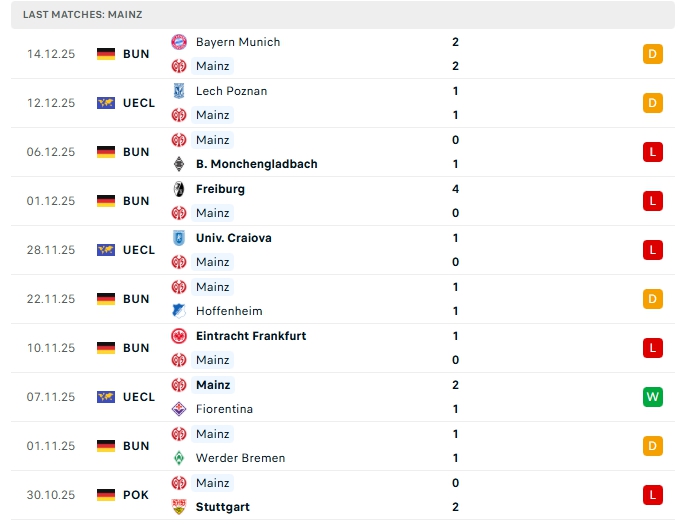The height and width of the screenshot is (524, 685).
Task: Click the German flag on 14.12.25 row
Action: 106,54
